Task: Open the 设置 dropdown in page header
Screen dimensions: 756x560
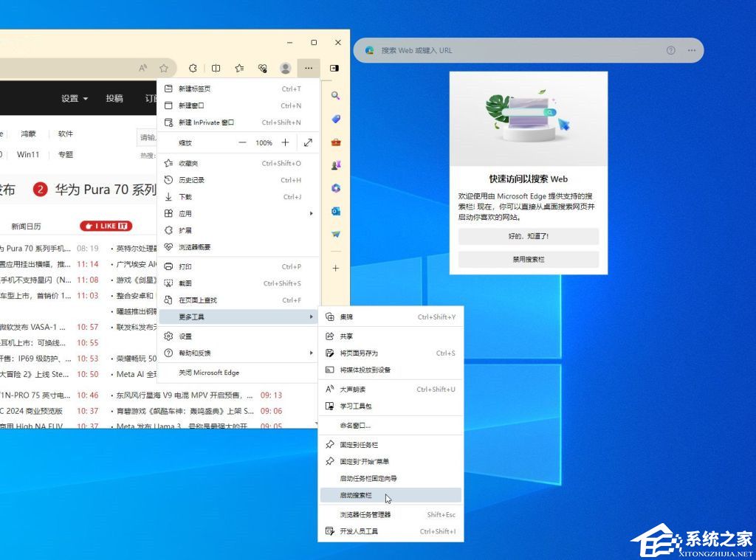Action: click(75, 98)
